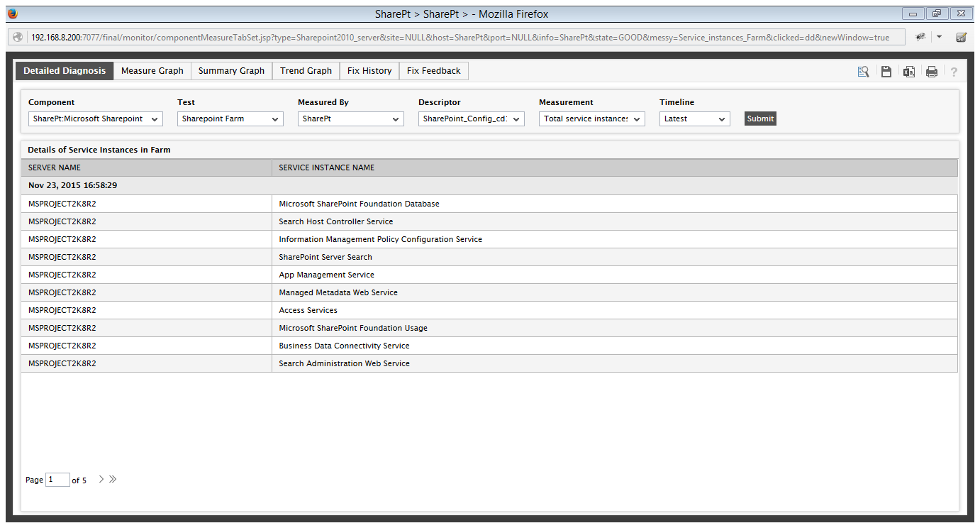Click MSPROJECT2K8R2 in the Access Services row
Screen dimensions: 980x528
pyautogui.click(x=62, y=310)
